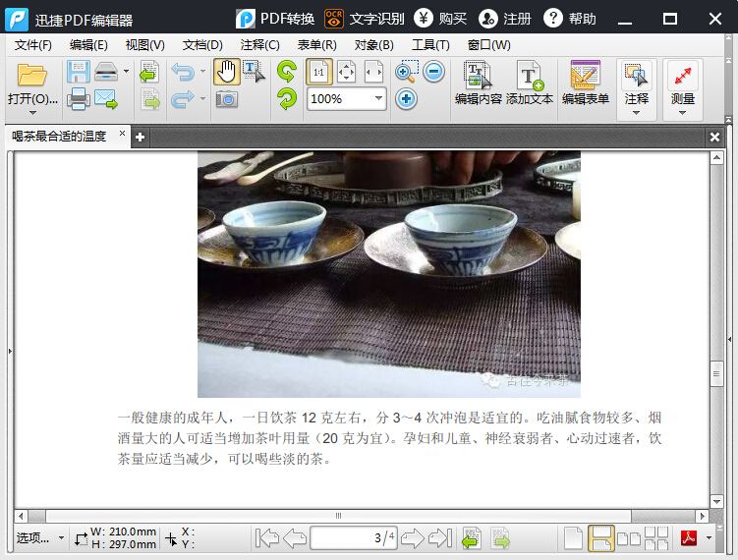Screen dimensions: 738x560
Task: Go back to previous view in status bar
Action: (471, 537)
